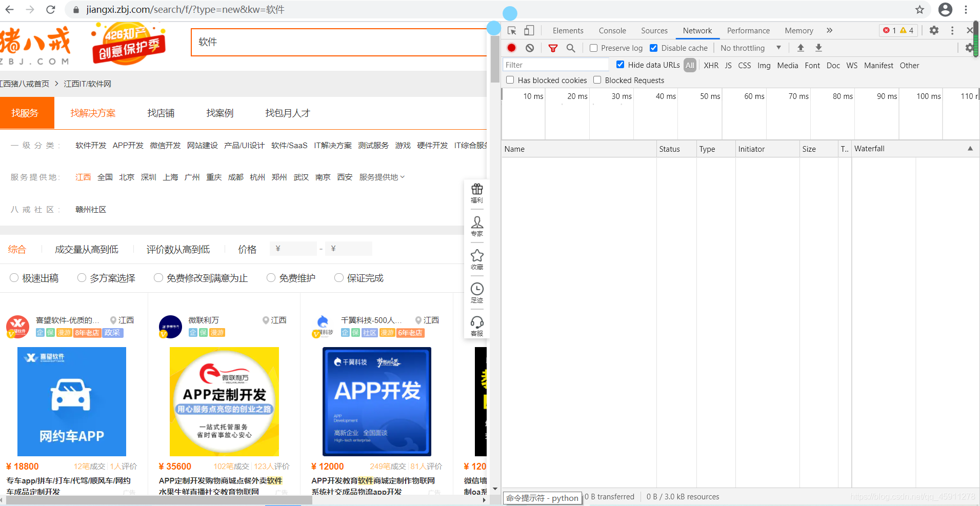Stop recording network log with red button

[x=511, y=48]
